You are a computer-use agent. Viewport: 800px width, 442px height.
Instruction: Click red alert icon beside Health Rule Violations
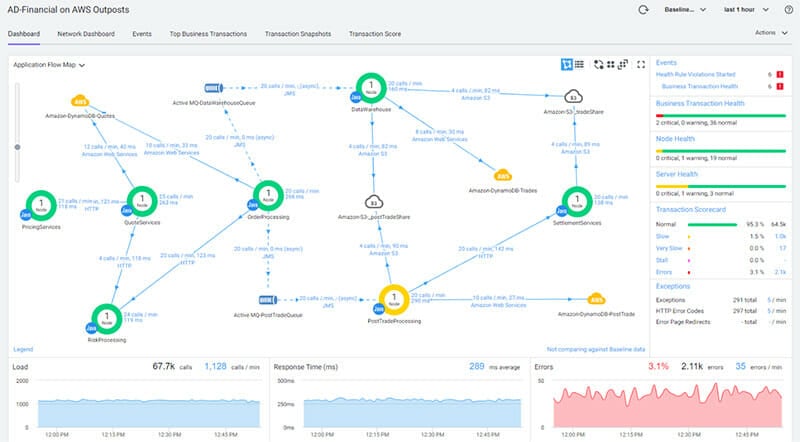(x=780, y=75)
